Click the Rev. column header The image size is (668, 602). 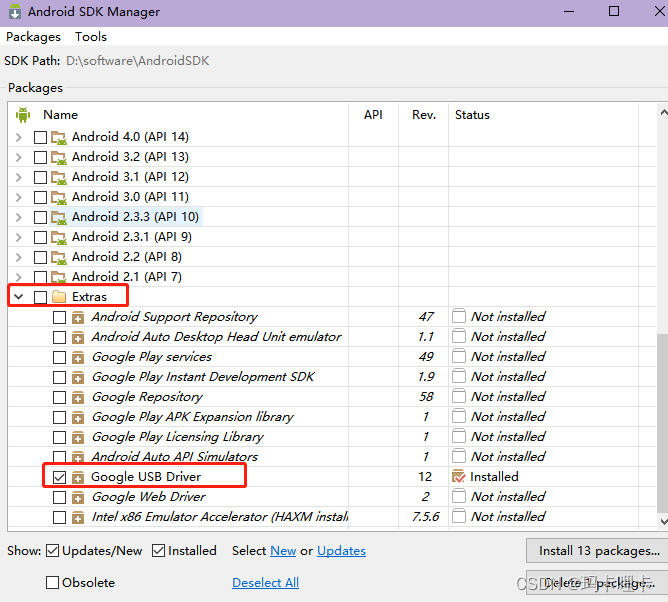coord(424,115)
